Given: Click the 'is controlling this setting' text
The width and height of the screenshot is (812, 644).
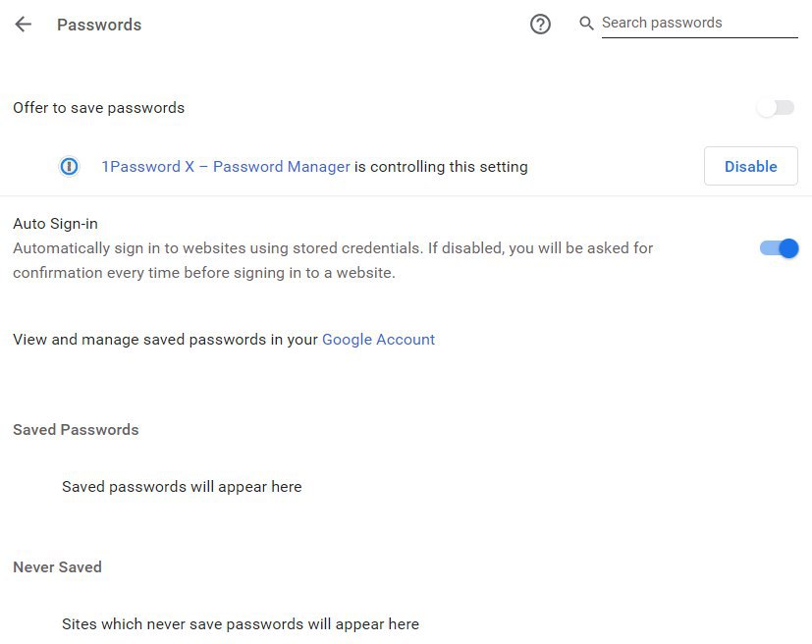Looking at the screenshot, I should (441, 167).
